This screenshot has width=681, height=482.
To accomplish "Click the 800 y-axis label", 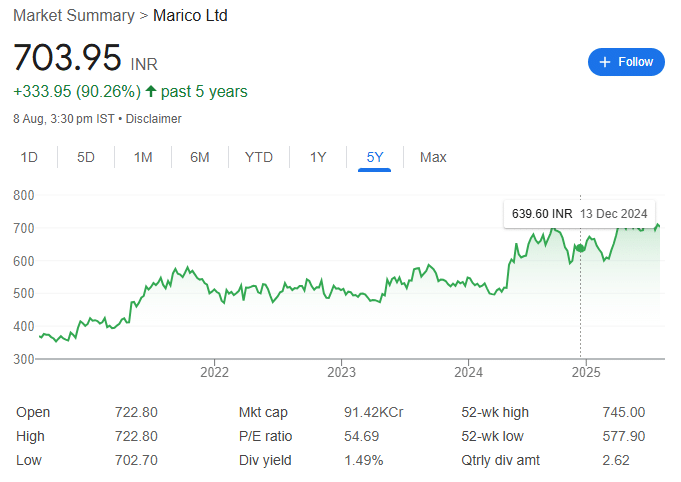I will click(x=23, y=195).
